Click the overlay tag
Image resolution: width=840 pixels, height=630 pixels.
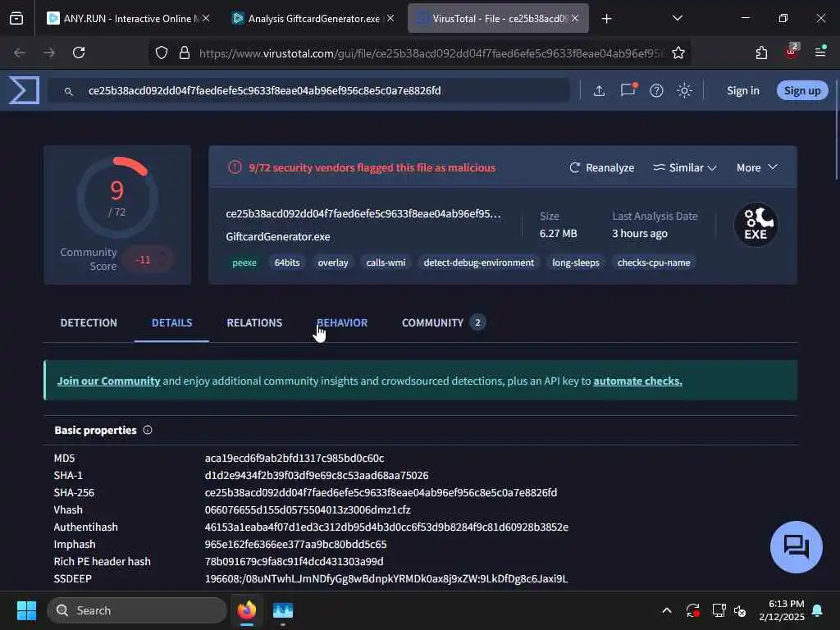pos(333,262)
